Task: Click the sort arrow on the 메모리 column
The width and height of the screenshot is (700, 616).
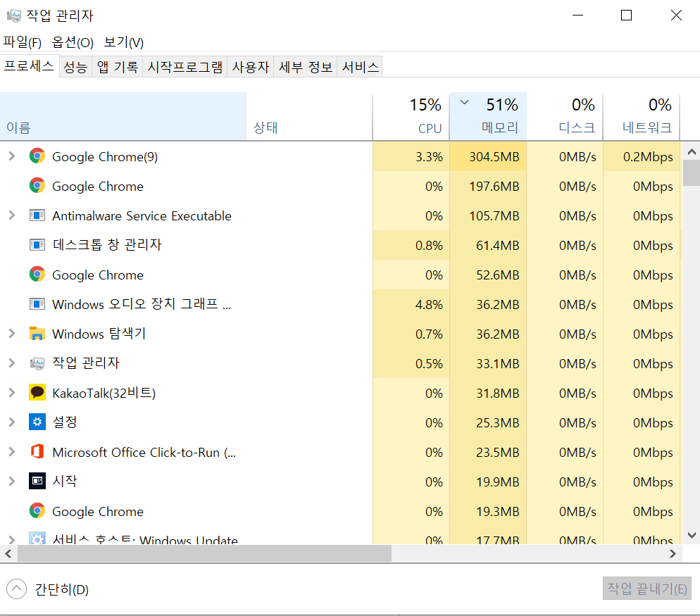Action: click(x=464, y=102)
